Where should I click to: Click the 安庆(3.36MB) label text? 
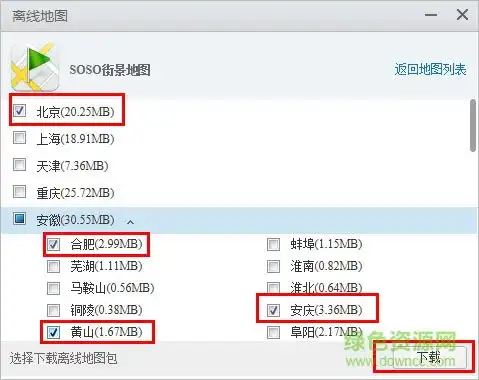pyautogui.click(x=326, y=310)
